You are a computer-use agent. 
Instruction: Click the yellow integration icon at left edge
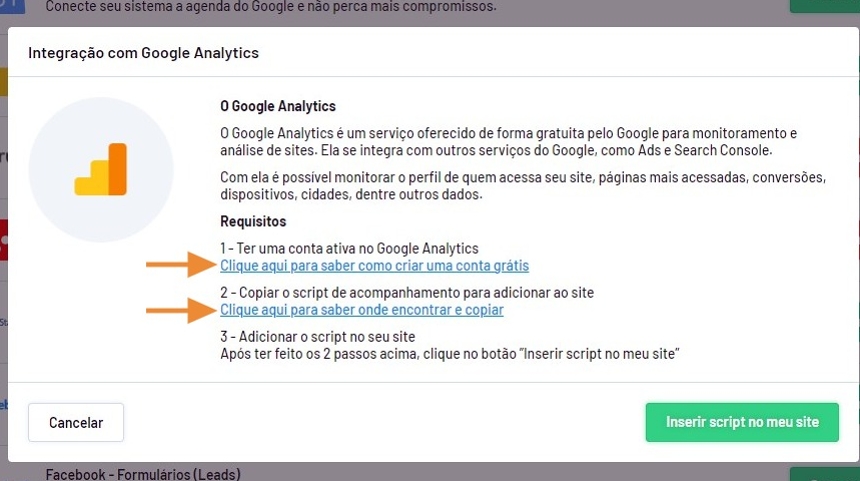pyautogui.click(x=3, y=81)
